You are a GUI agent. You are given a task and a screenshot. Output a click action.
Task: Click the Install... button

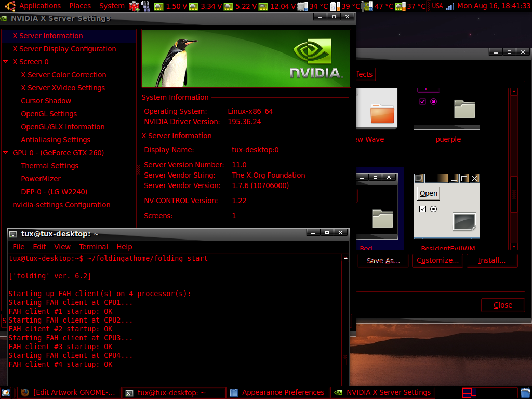click(x=492, y=261)
